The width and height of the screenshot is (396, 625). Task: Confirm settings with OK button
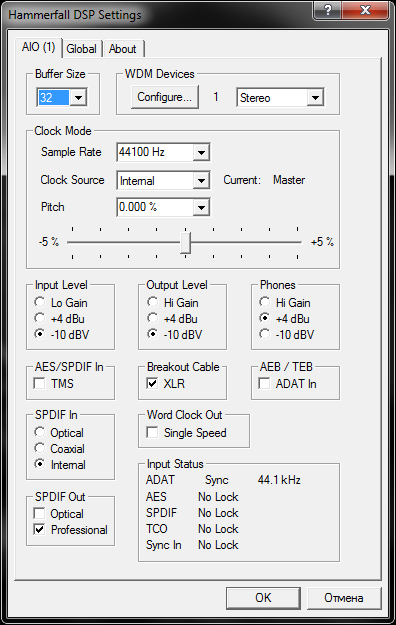263,598
